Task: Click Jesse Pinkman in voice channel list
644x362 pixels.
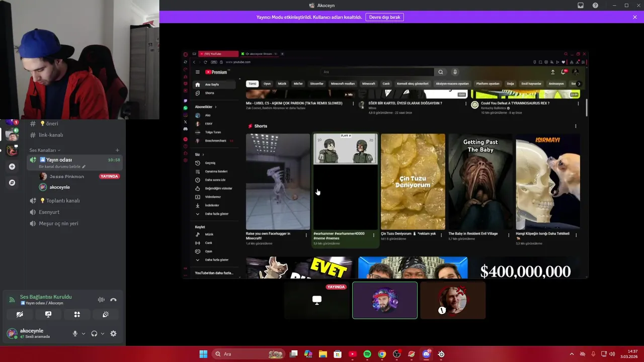Action: (x=66, y=176)
